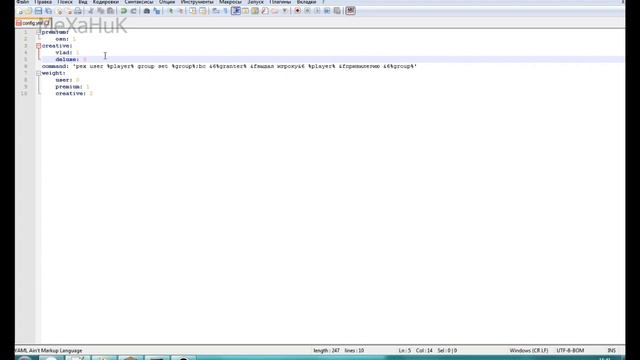Open the Кодировки menu
The height and width of the screenshot is (360, 640).
pyautogui.click(x=106, y=2)
